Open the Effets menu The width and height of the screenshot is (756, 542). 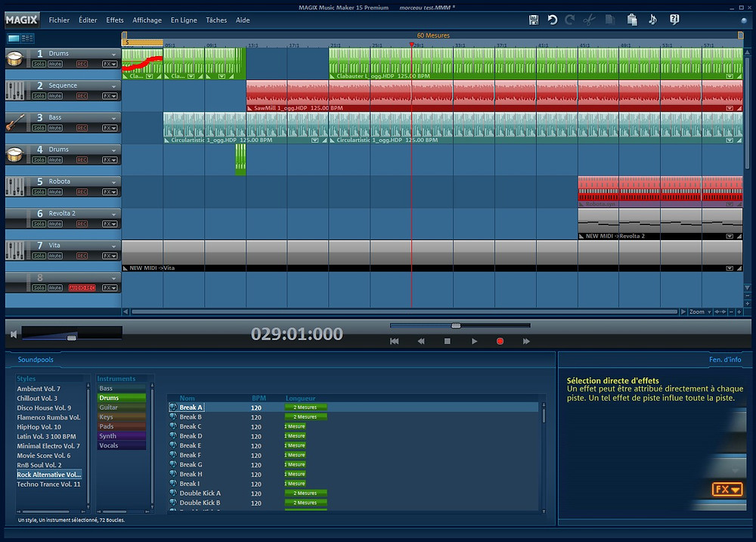pos(115,20)
